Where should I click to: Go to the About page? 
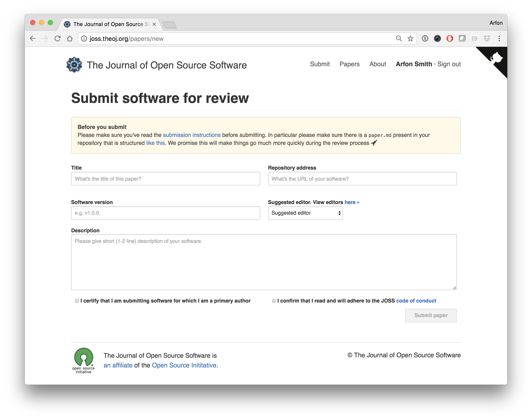pos(378,64)
